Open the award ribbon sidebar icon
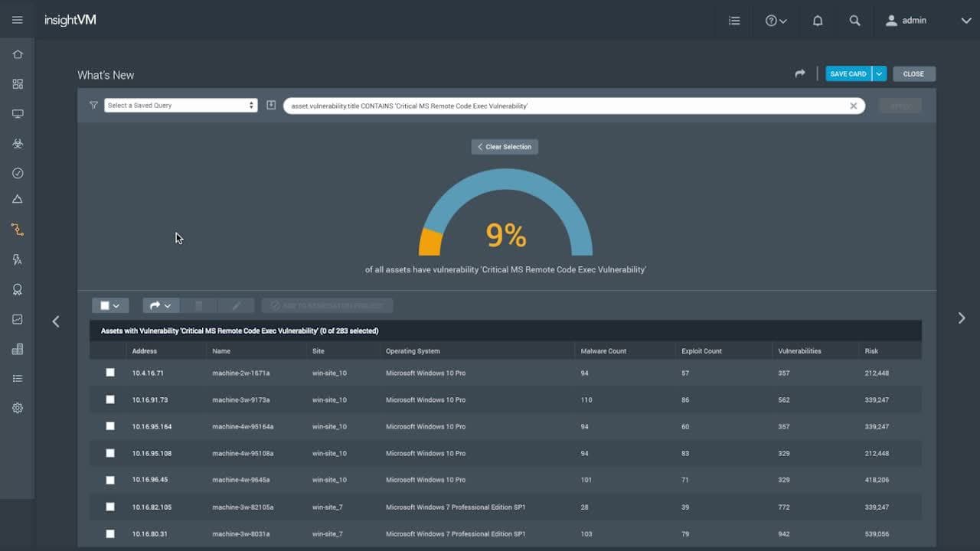Image resolution: width=980 pixels, height=551 pixels. (x=18, y=289)
